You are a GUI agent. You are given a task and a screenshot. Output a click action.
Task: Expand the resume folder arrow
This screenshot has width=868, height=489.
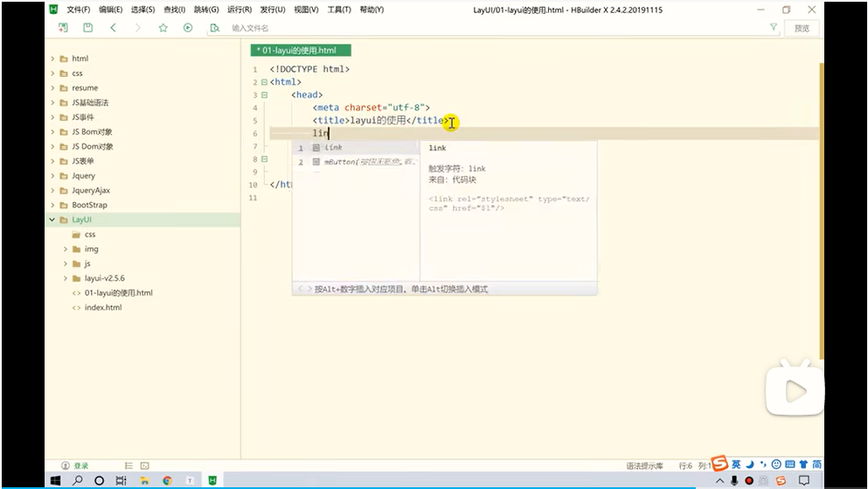click(52, 87)
